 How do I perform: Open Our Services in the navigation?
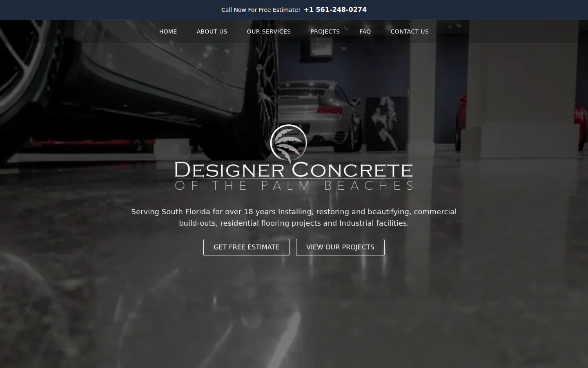tap(269, 31)
